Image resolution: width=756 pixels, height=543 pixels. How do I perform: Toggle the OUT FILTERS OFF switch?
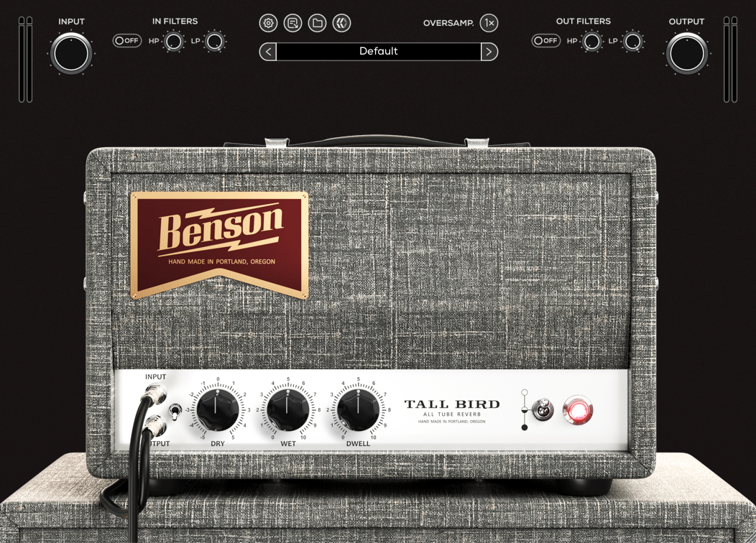click(545, 41)
